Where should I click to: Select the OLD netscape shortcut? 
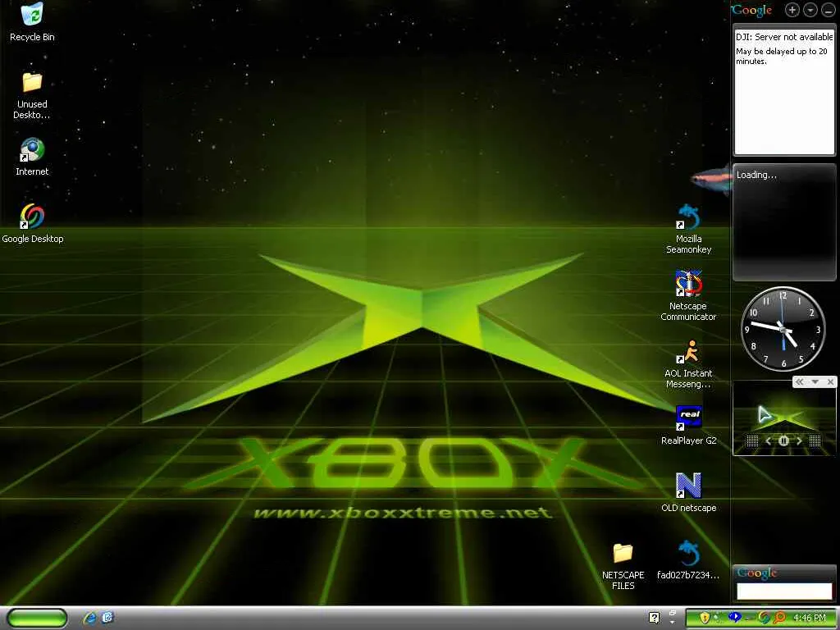pyautogui.click(x=688, y=492)
